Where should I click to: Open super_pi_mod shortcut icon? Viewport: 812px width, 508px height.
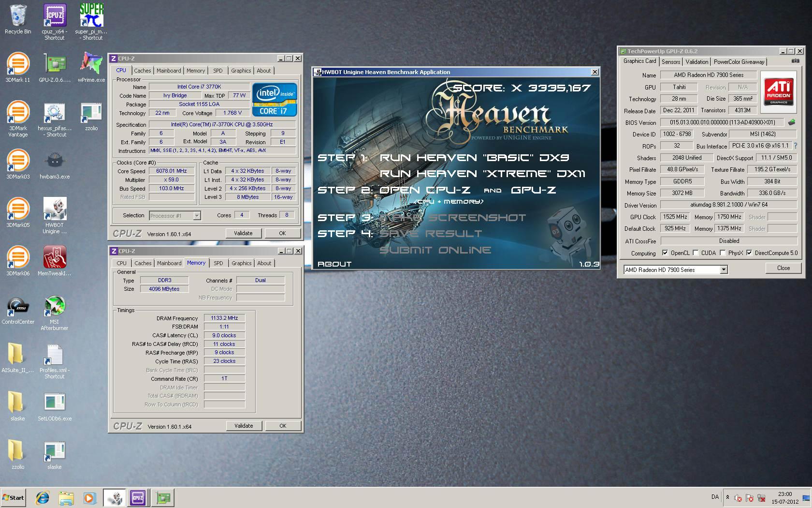click(91, 22)
